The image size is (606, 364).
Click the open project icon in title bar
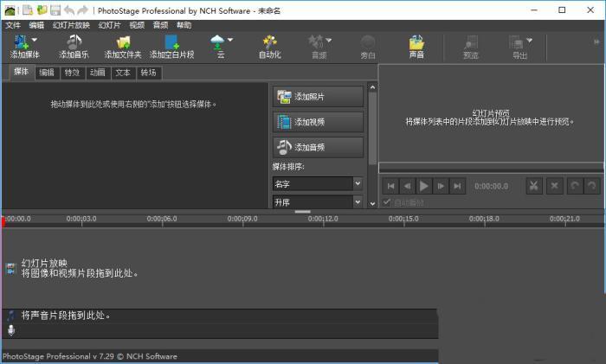tap(42, 10)
